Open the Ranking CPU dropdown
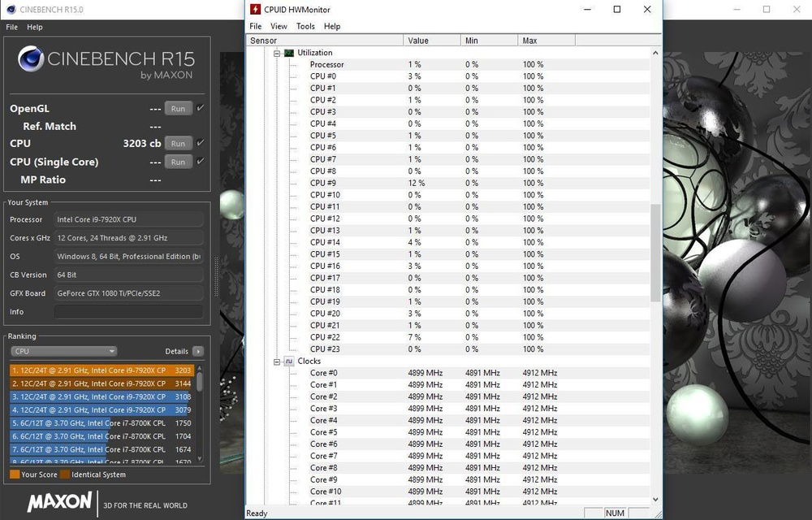812x520 pixels. pos(63,352)
